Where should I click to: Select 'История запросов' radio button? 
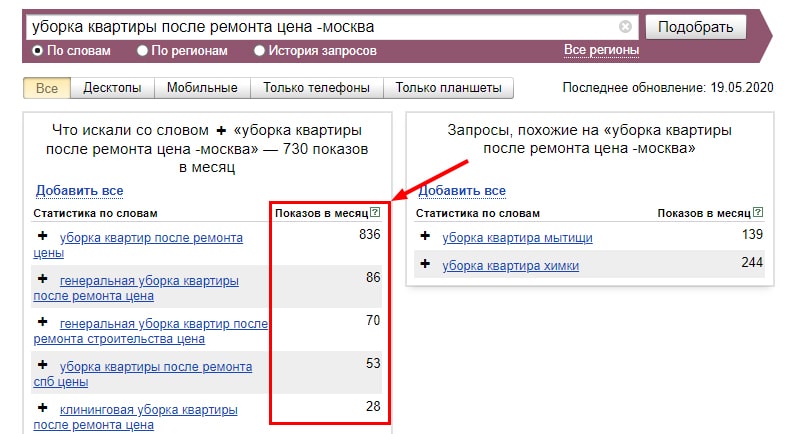click(x=259, y=51)
